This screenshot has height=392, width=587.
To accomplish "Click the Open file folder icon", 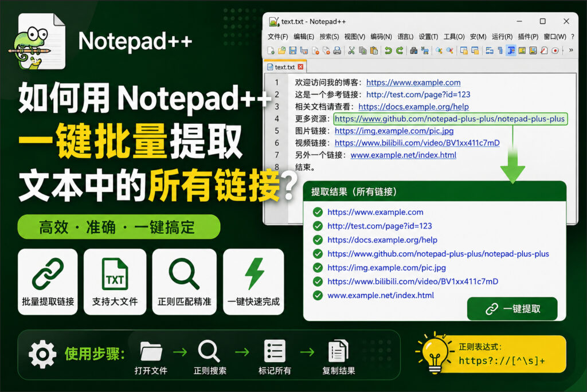I will tap(281, 50).
